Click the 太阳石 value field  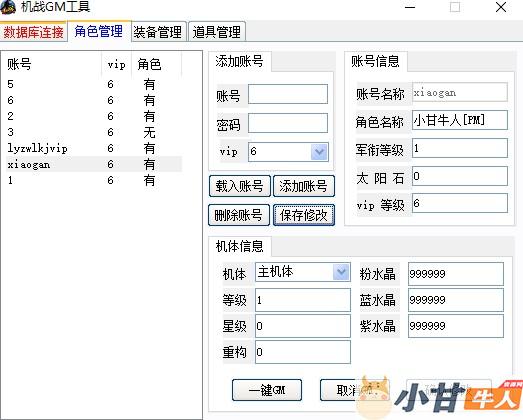point(460,176)
